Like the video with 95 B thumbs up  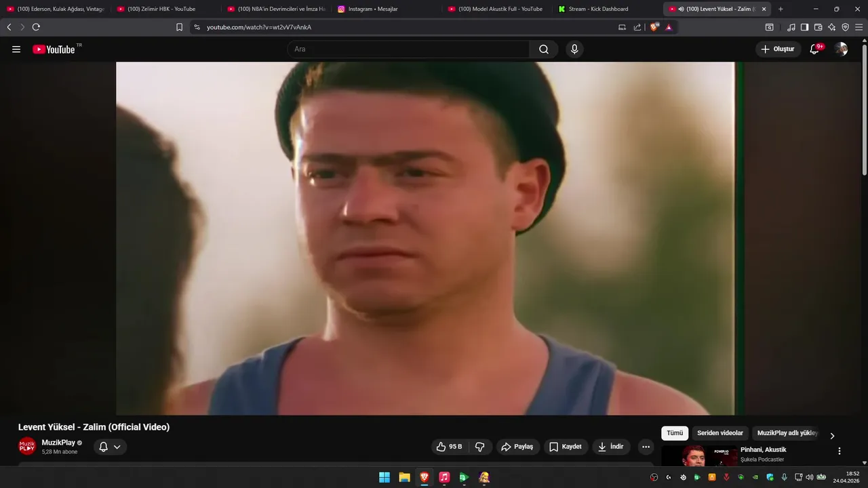[x=449, y=447]
